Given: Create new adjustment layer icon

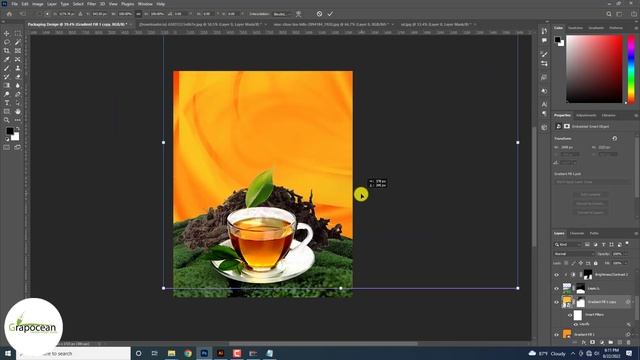Looking at the screenshot, I should pyautogui.click(x=602, y=342).
